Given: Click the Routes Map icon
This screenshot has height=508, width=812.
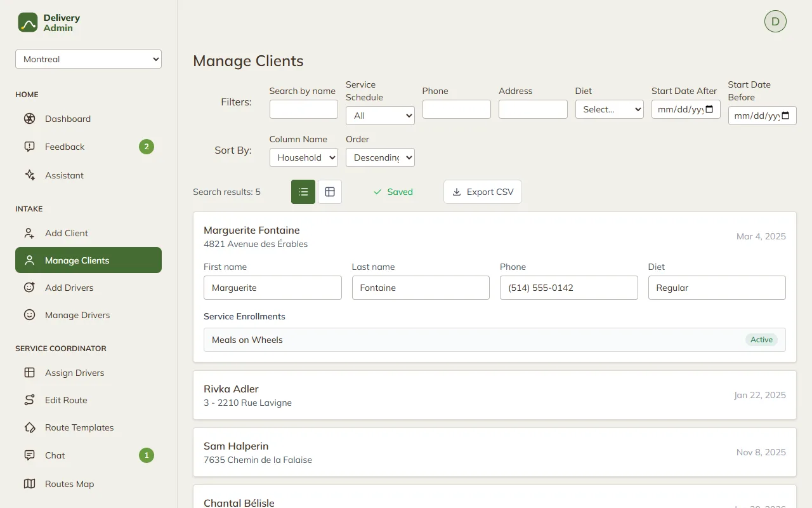Looking at the screenshot, I should point(29,484).
